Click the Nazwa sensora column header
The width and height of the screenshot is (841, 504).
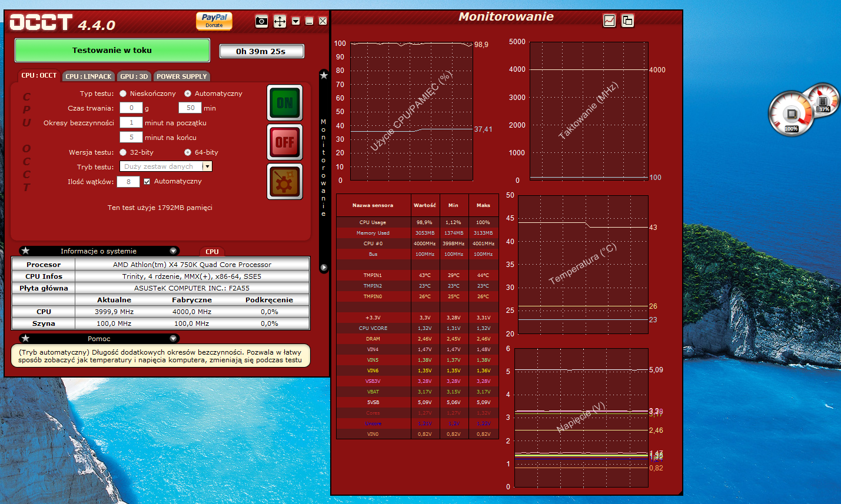(x=373, y=205)
